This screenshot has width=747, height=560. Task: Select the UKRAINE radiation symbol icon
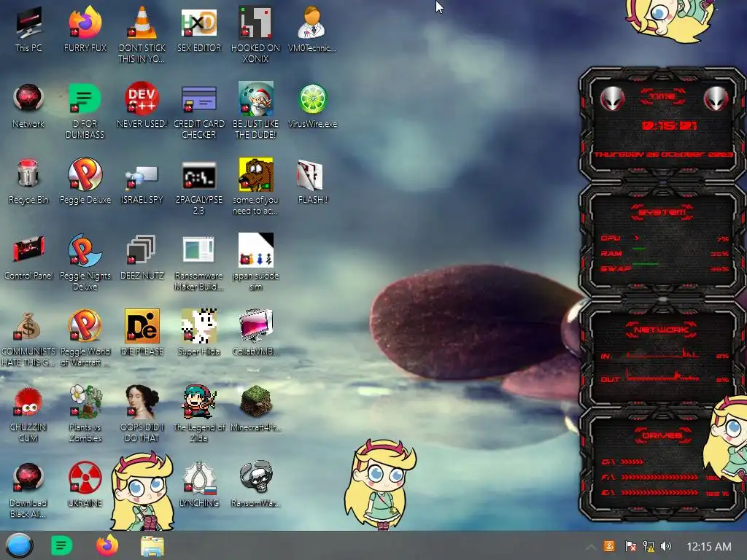pos(85,484)
